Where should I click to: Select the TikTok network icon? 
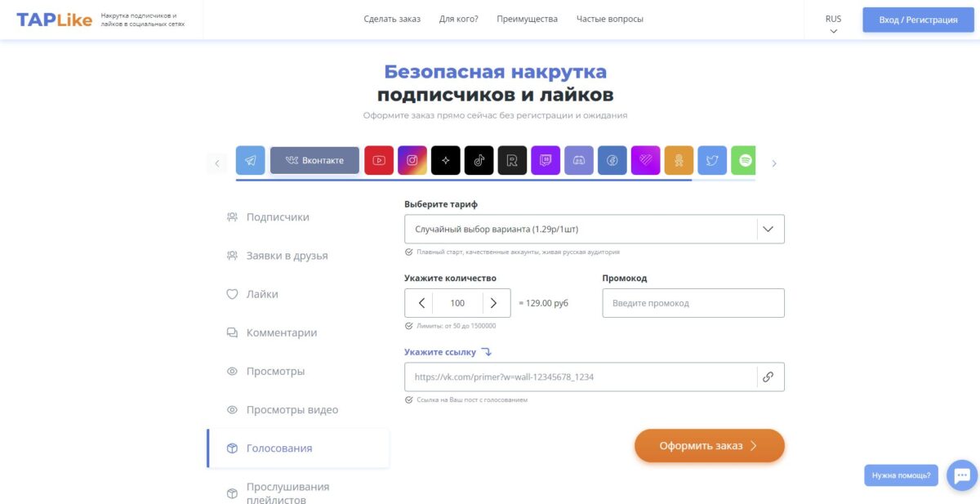tap(479, 160)
